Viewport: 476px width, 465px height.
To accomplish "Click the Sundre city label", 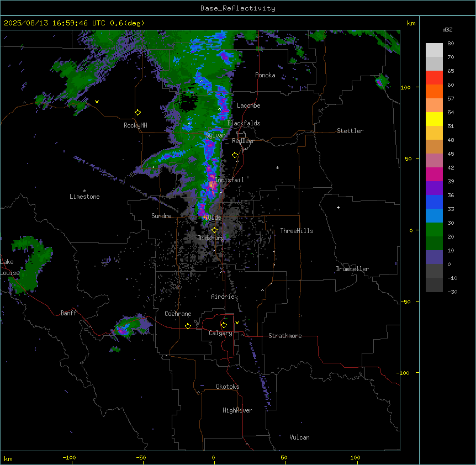I will 161,216.
